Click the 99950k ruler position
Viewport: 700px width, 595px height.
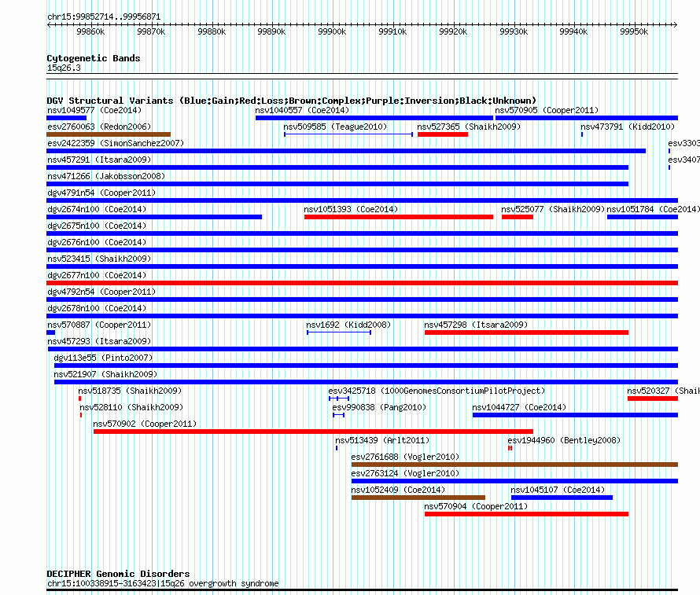point(634,31)
